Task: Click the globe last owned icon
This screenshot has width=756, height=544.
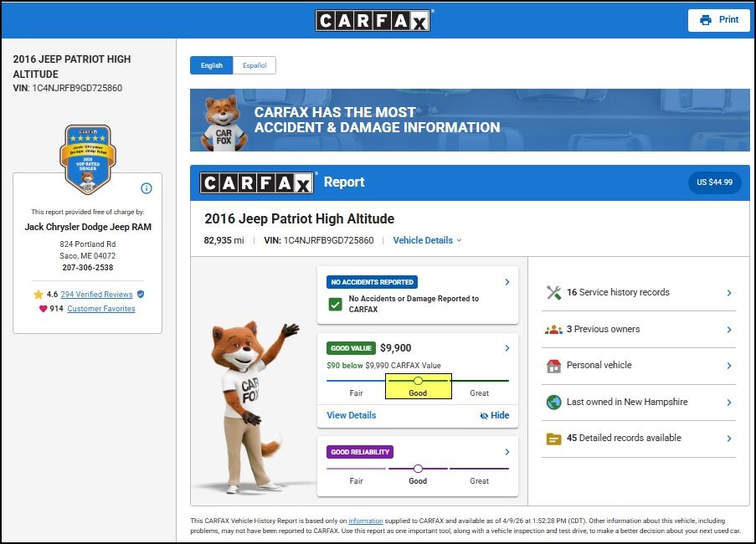Action: 553,403
